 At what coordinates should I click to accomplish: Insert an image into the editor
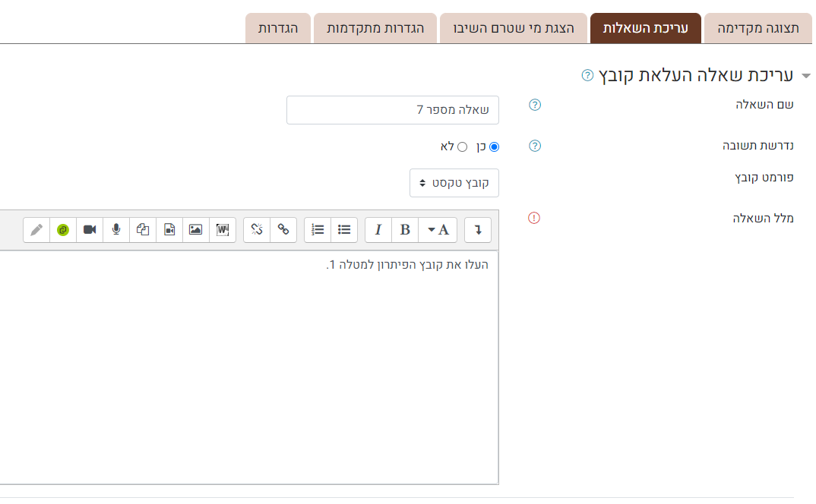195,229
